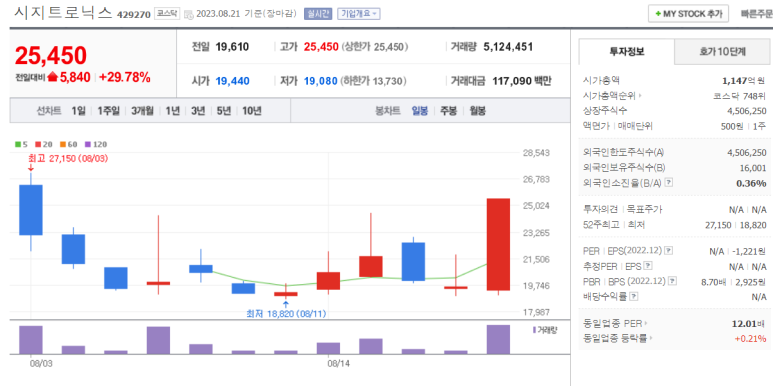Click the 코스닥 748위 ranking value
The height and width of the screenshot is (386, 773).
740,96
